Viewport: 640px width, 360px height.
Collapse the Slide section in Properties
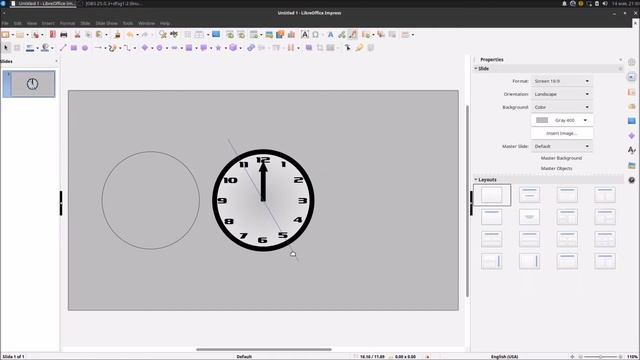pyautogui.click(x=476, y=69)
